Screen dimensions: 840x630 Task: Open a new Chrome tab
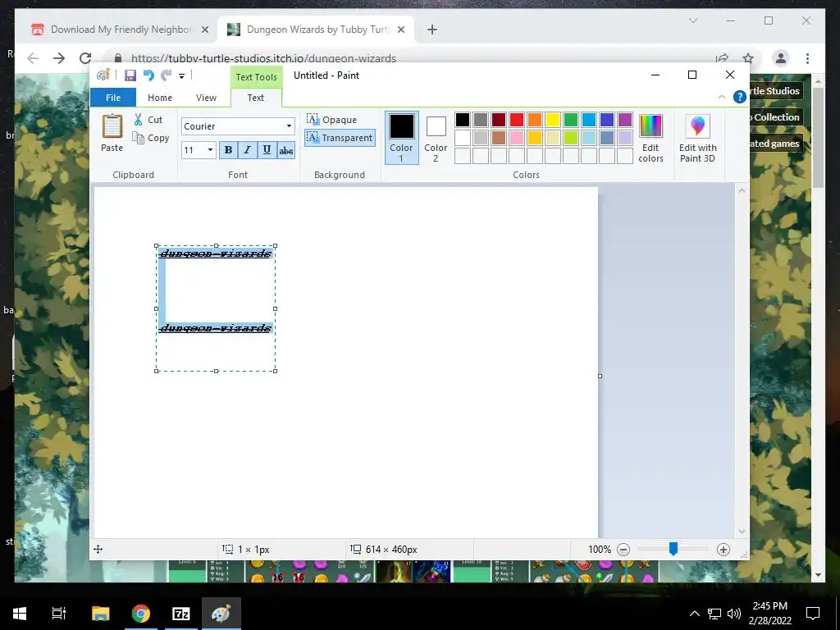[431, 30]
